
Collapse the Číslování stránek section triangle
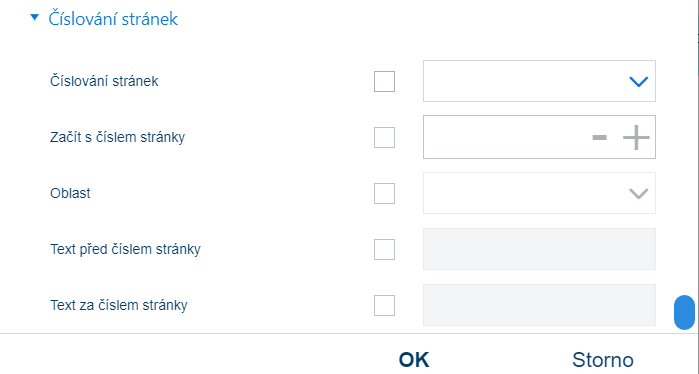click(x=35, y=18)
